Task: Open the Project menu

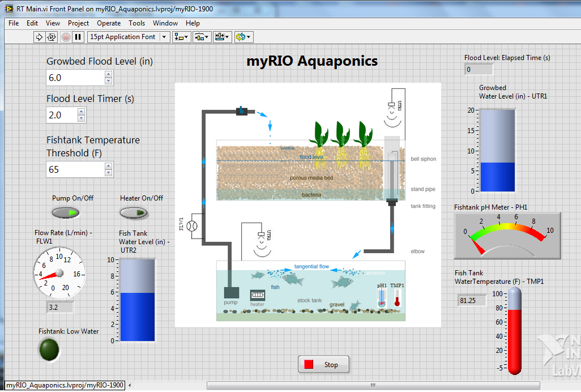Action: 78,23
